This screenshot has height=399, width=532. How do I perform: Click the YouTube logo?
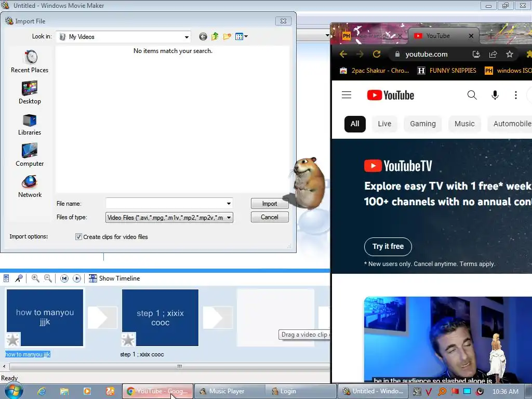click(391, 96)
